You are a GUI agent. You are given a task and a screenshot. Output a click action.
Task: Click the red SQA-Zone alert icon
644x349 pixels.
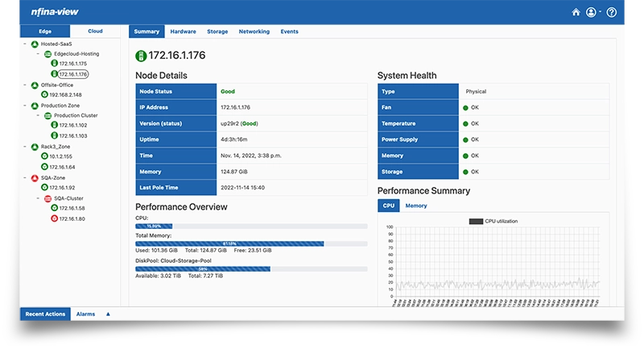pyautogui.click(x=34, y=177)
